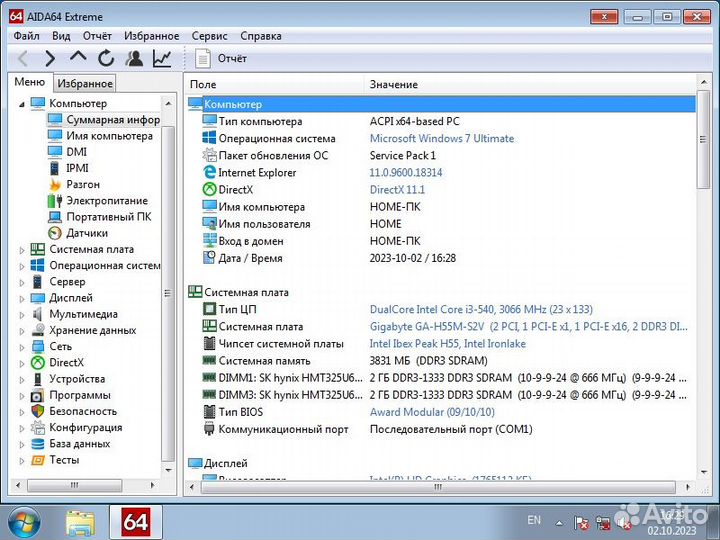Expand the Сеть tree node

(22, 347)
